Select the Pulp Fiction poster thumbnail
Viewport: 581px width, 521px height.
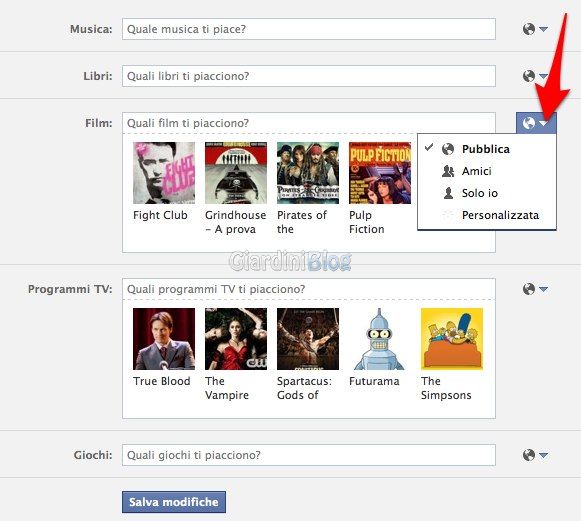coord(380,173)
